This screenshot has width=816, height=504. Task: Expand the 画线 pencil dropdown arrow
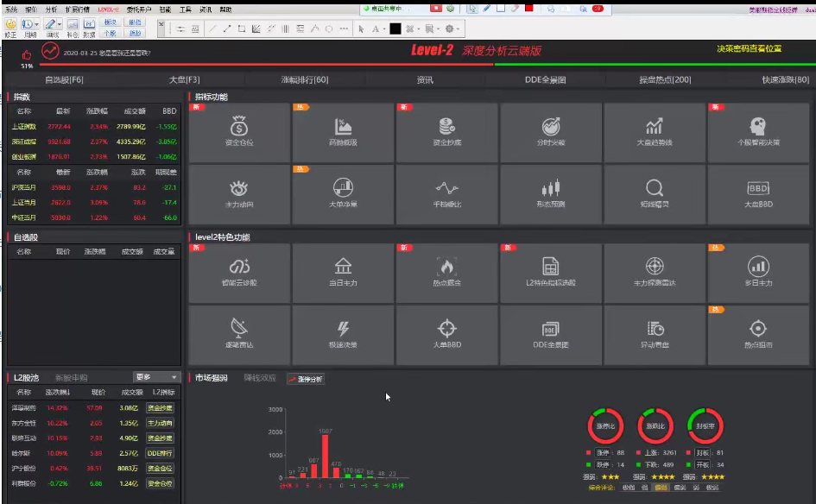click(x=60, y=24)
